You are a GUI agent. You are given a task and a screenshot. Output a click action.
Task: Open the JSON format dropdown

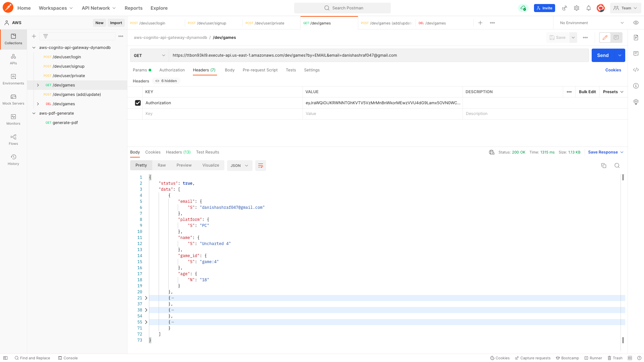pyautogui.click(x=239, y=166)
